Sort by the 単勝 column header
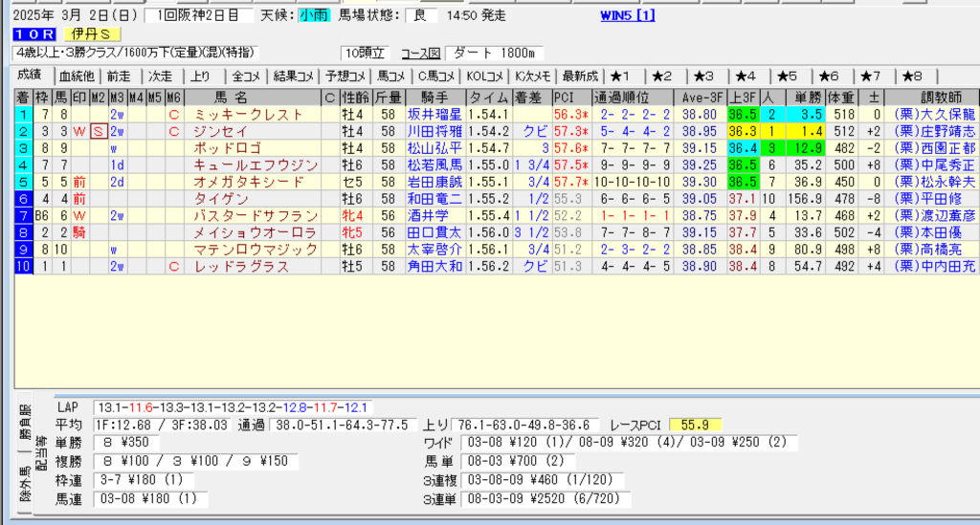The image size is (980, 525). click(x=808, y=98)
